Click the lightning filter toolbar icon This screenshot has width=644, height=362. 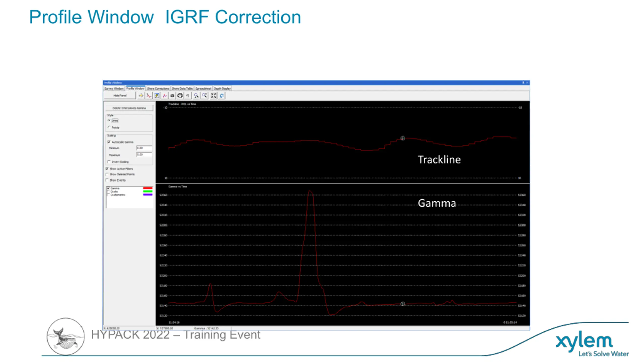tap(157, 96)
